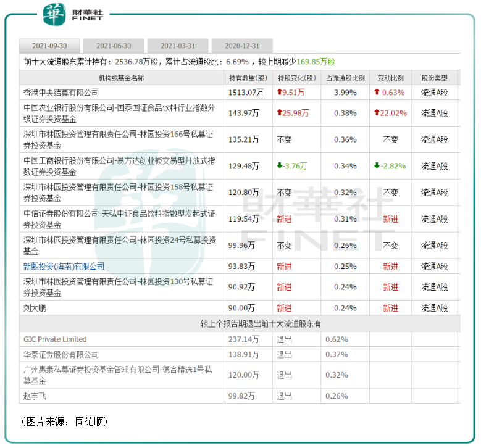481x448 pixels.
Task: Click the FINET 财華社 logo icon
Action: point(54,14)
